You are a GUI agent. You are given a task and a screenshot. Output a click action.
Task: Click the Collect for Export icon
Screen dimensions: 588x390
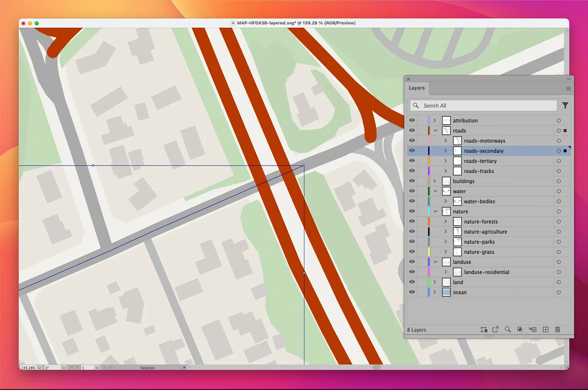[x=484, y=330]
